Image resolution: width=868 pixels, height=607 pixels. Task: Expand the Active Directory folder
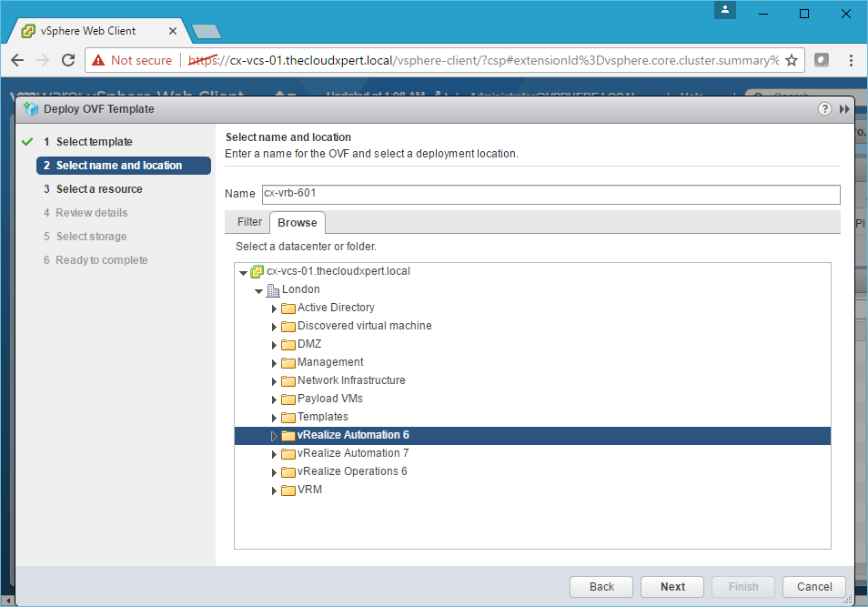pos(274,309)
